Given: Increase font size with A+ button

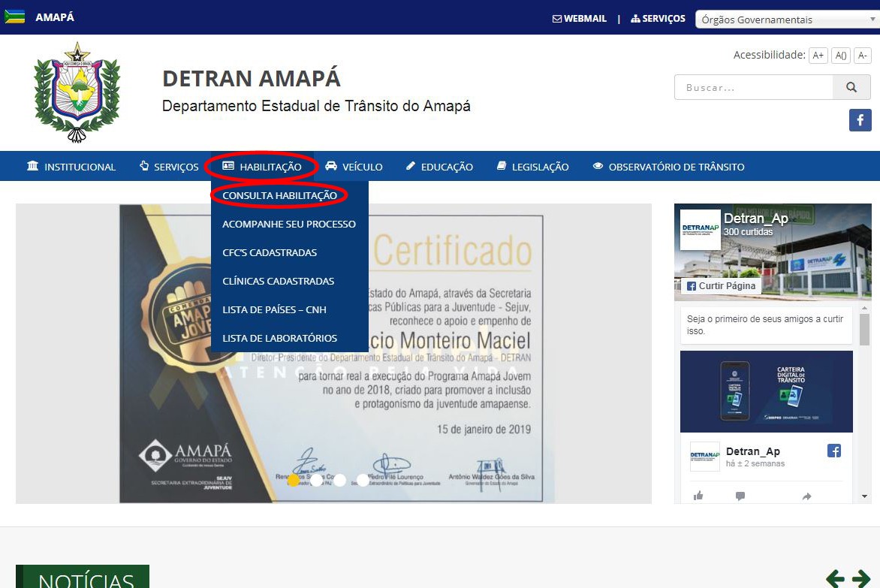Looking at the screenshot, I should (x=818, y=55).
